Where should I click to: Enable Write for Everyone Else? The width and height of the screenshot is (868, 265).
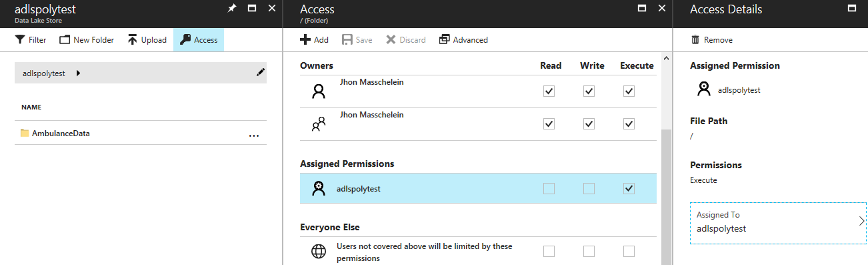[589, 252]
